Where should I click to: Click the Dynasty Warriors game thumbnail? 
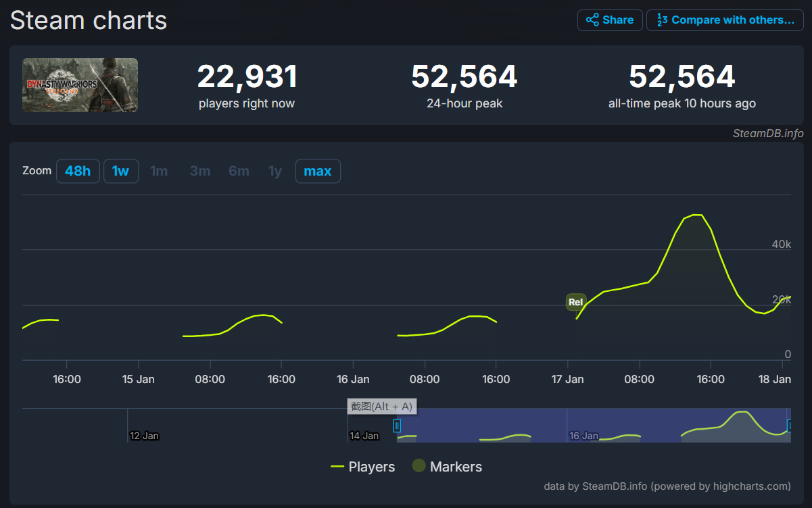click(x=80, y=85)
